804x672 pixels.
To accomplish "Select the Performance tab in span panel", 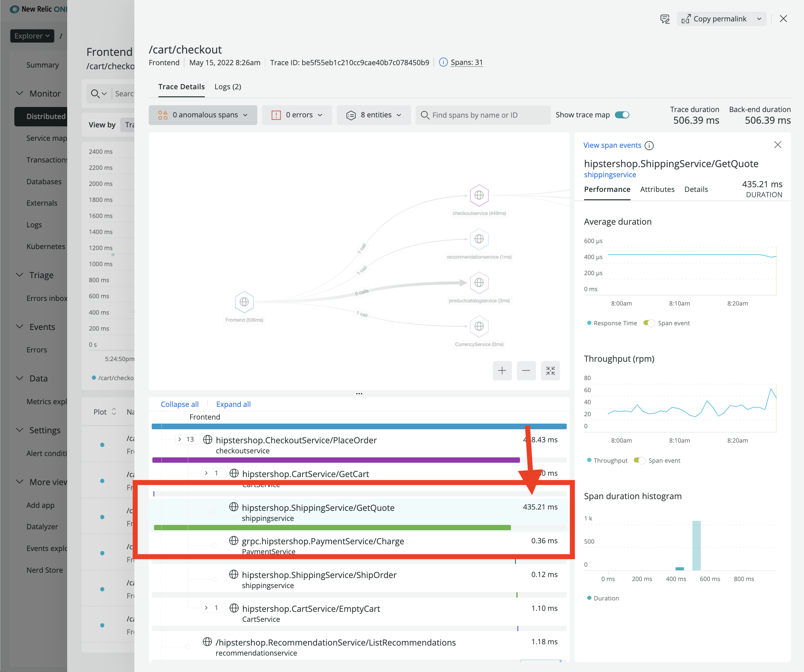I will tap(607, 189).
